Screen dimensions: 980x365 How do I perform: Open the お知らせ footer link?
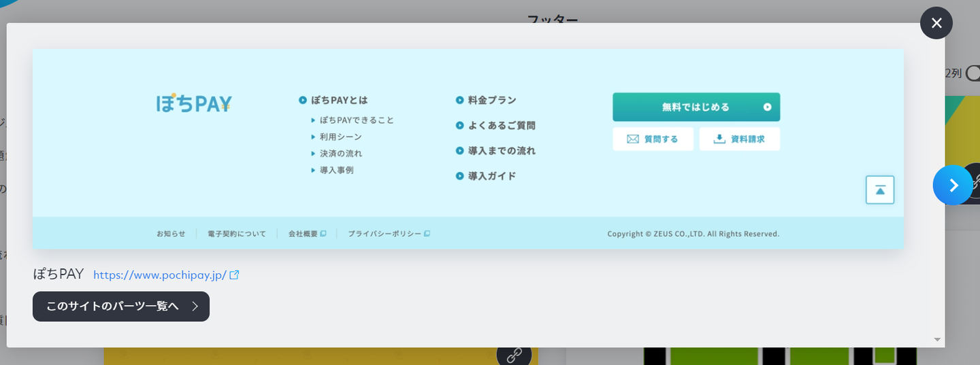[x=171, y=233]
